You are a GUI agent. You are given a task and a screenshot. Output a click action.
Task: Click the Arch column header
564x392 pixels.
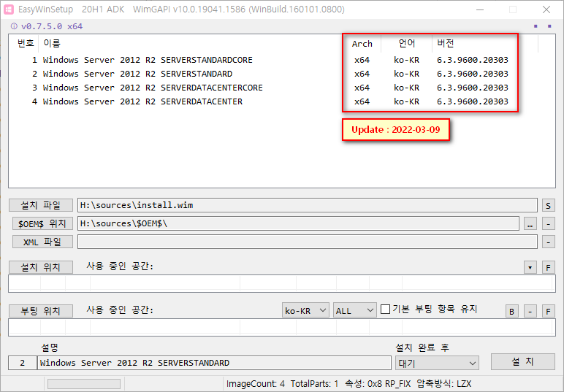pyautogui.click(x=362, y=44)
